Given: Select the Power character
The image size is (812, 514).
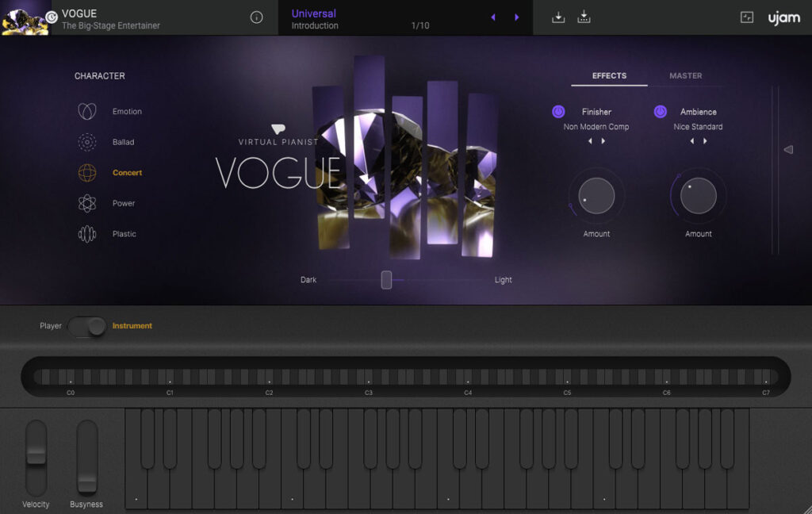Looking at the screenshot, I should [123, 203].
